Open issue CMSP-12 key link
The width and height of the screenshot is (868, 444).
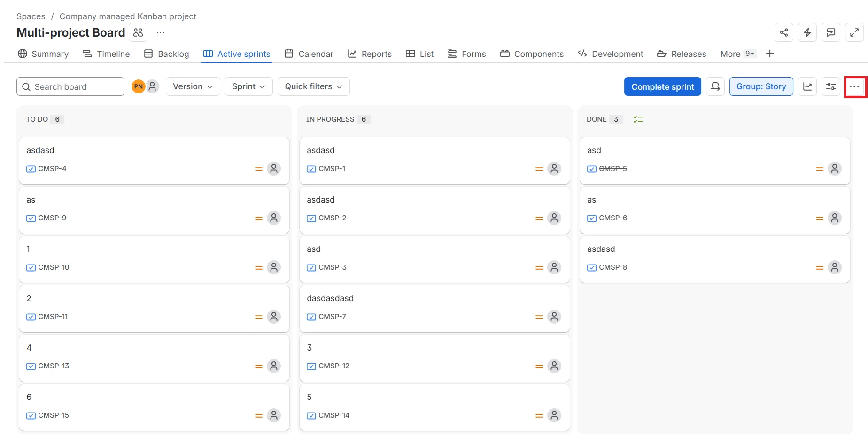coord(334,366)
